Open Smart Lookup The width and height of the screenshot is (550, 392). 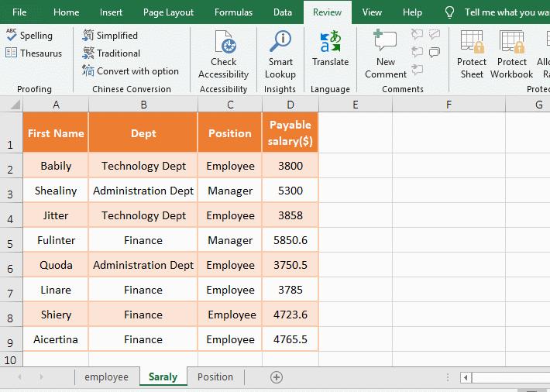(x=280, y=54)
